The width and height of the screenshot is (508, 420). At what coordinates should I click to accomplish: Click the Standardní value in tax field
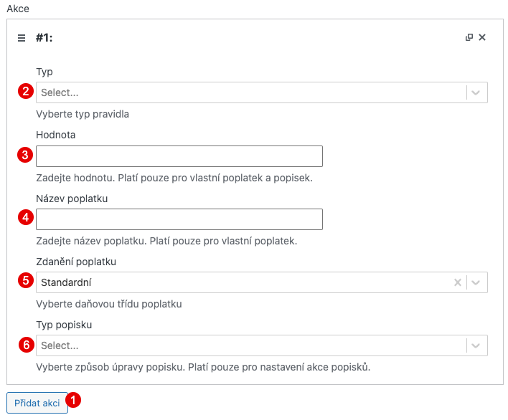[x=66, y=282]
